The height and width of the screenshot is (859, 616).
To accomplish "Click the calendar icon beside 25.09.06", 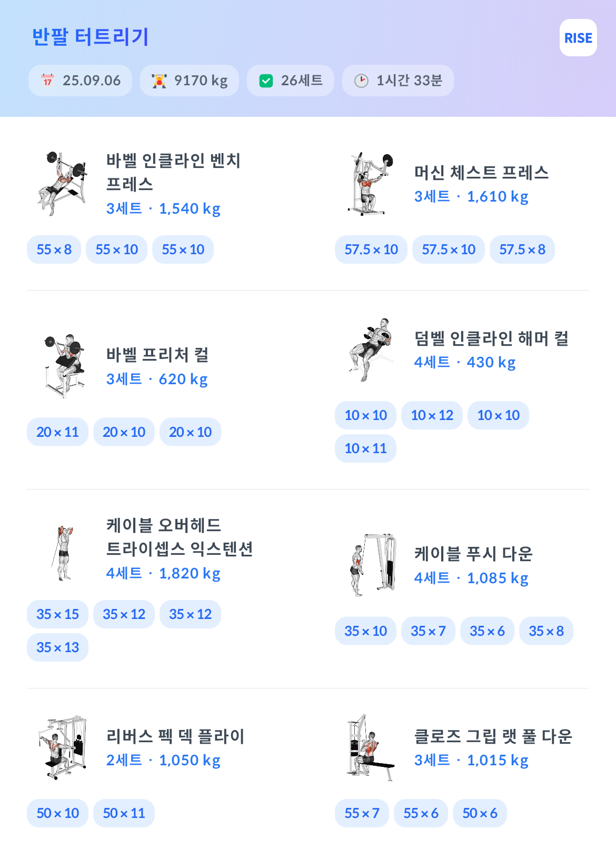I will tap(47, 81).
